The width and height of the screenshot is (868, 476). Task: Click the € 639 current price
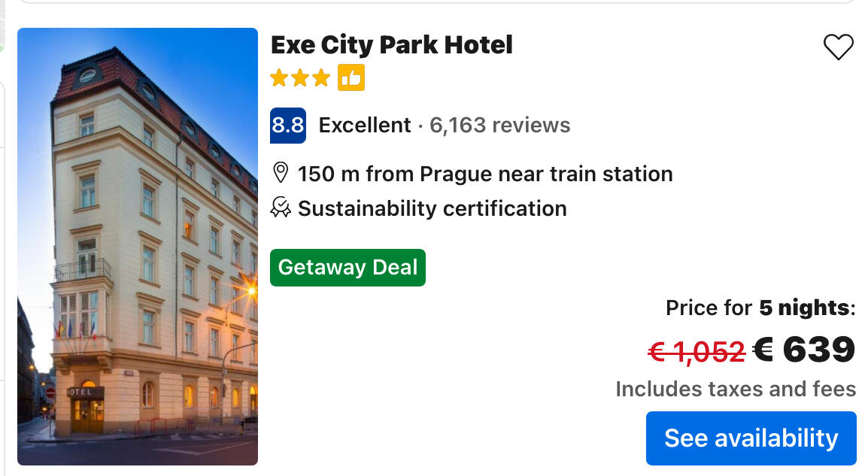(805, 350)
